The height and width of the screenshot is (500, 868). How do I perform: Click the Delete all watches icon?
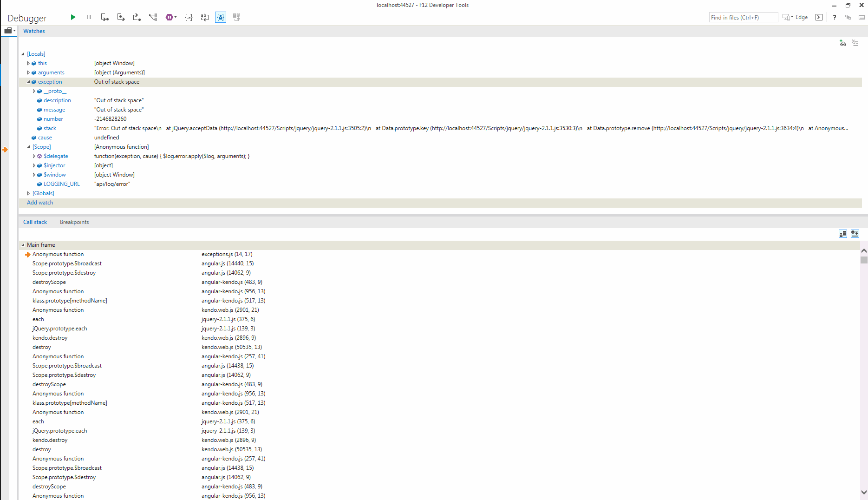pos(855,43)
